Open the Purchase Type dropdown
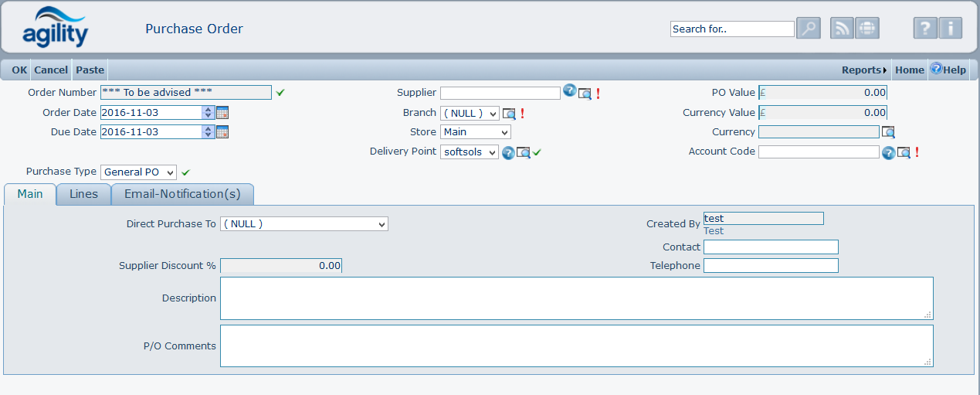The height and width of the screenshot is (395, 980). tap(138, 172)
